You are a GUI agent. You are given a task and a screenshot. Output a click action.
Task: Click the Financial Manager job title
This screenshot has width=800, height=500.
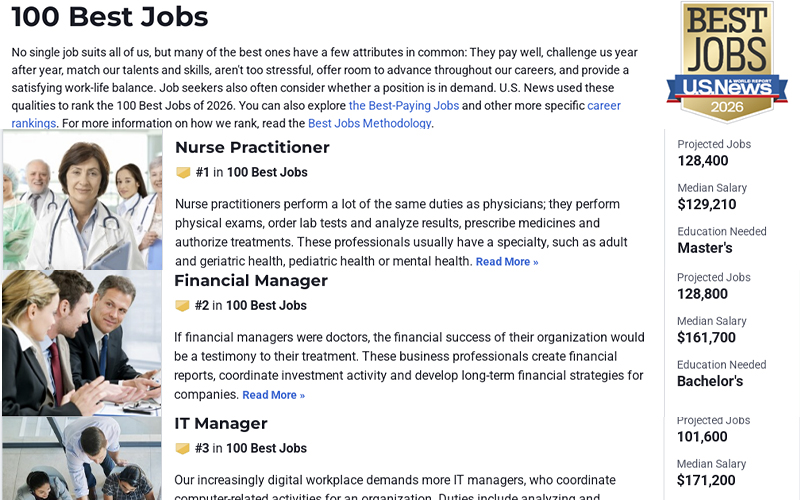pos(250,280)
